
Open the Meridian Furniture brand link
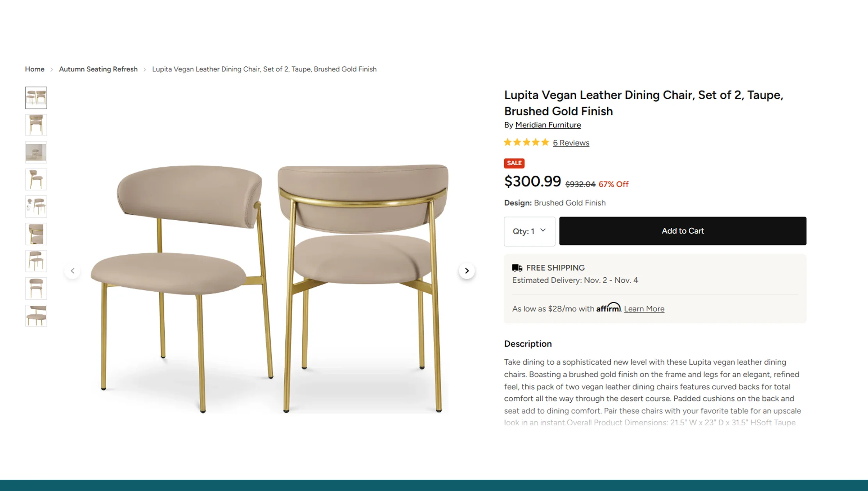[548, 125]
